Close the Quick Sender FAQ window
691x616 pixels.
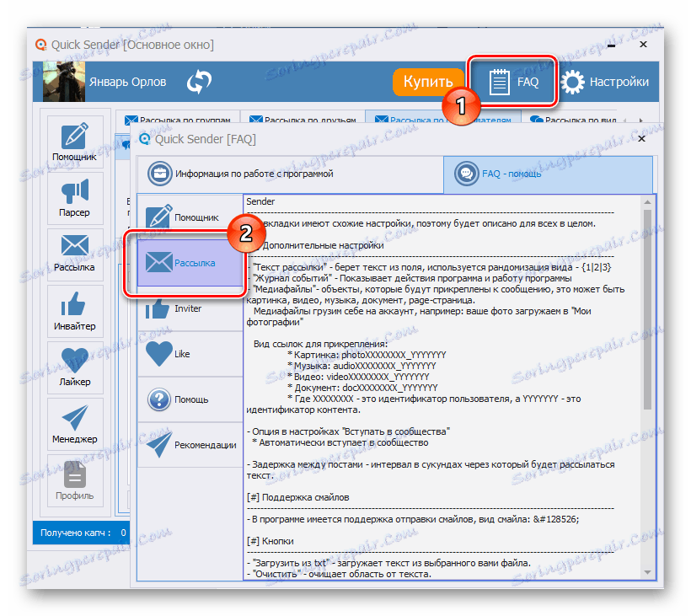(x=641, y=139)
